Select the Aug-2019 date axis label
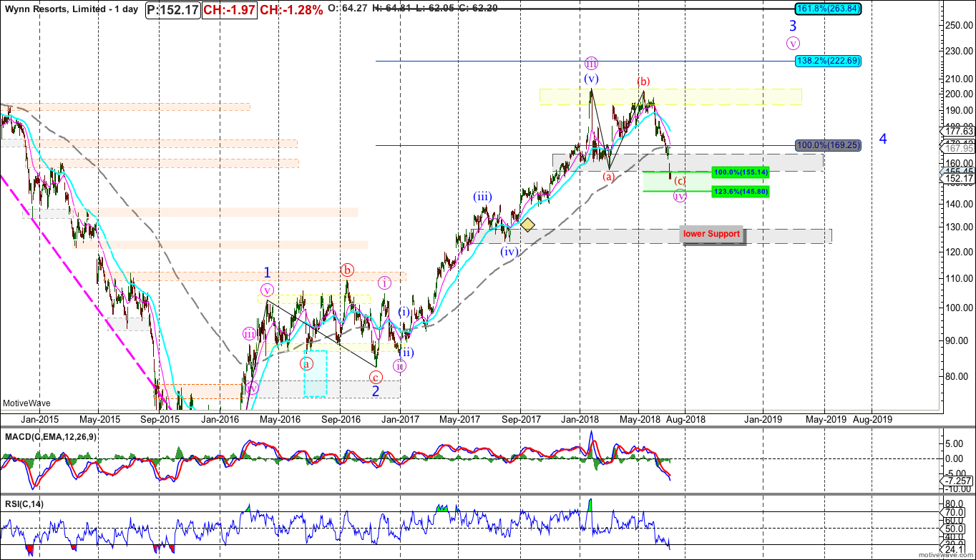 pos(872,419)
